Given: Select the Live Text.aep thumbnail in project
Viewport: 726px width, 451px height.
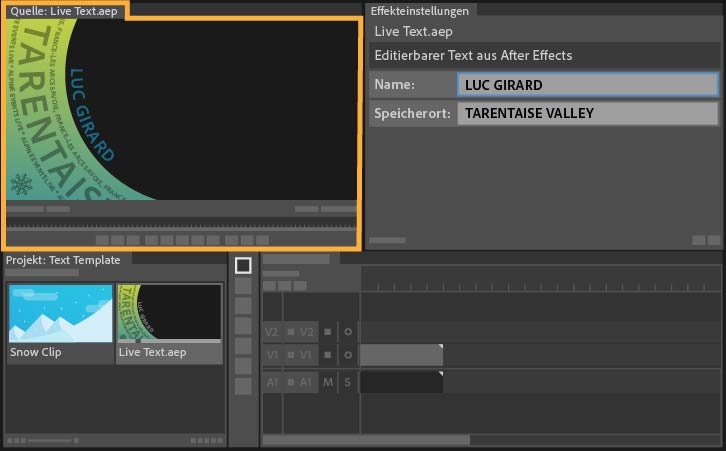Looking at the screenshot, I should click(169, 313).
